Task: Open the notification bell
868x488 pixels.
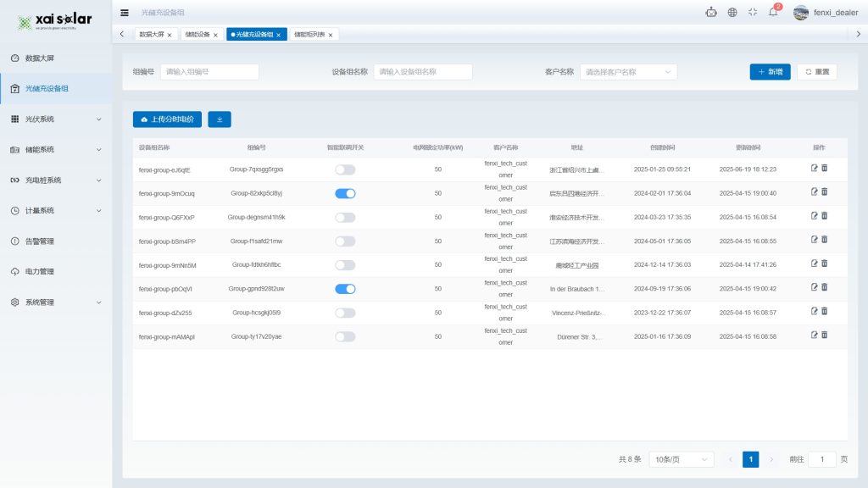Action: pyautogui.click(x=773, y=12)
